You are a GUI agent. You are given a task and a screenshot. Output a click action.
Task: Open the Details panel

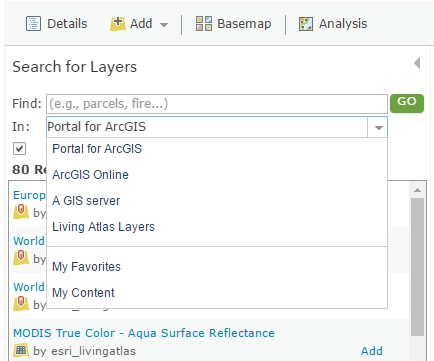pyautogui.click(x=57, y=24)
